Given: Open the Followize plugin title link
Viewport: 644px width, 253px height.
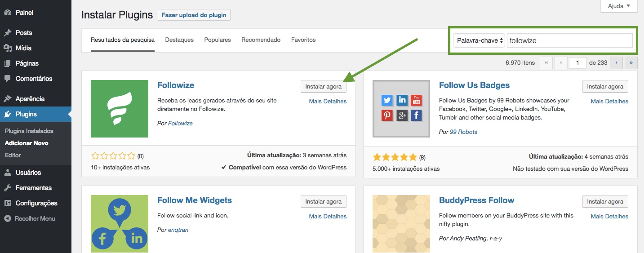Looking at the screenshot, I should [x=176, y=85].
